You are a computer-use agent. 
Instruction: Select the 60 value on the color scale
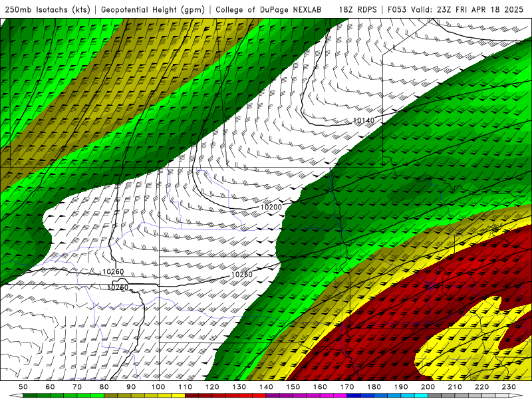51,387
